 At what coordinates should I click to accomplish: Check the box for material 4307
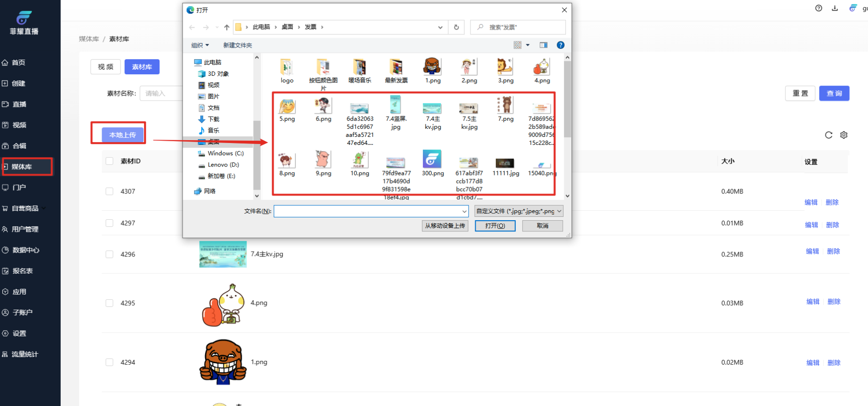coord(110,191)
